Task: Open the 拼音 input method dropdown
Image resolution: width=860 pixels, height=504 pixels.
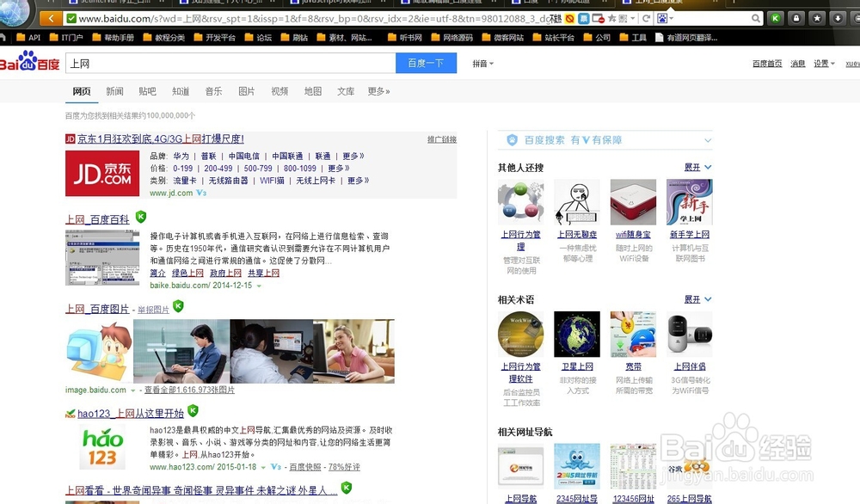Action: 482,64
